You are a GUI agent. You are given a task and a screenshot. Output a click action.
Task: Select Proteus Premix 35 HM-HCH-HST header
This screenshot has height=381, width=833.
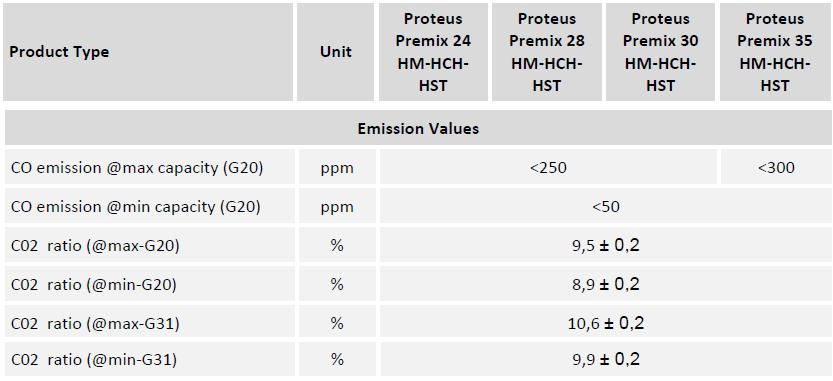pyautogui.click(x=775, y=52)
